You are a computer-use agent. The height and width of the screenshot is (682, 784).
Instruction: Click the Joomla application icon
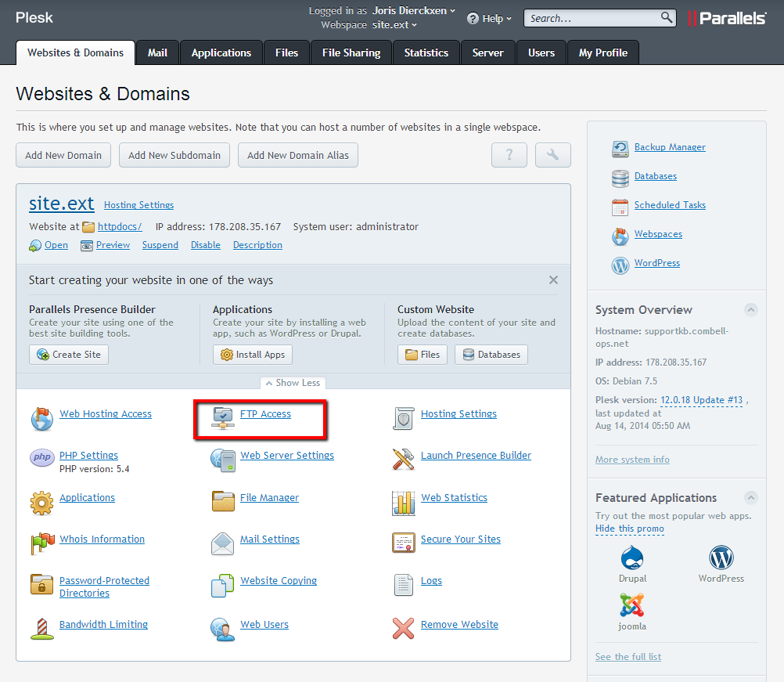click(632, 605)
